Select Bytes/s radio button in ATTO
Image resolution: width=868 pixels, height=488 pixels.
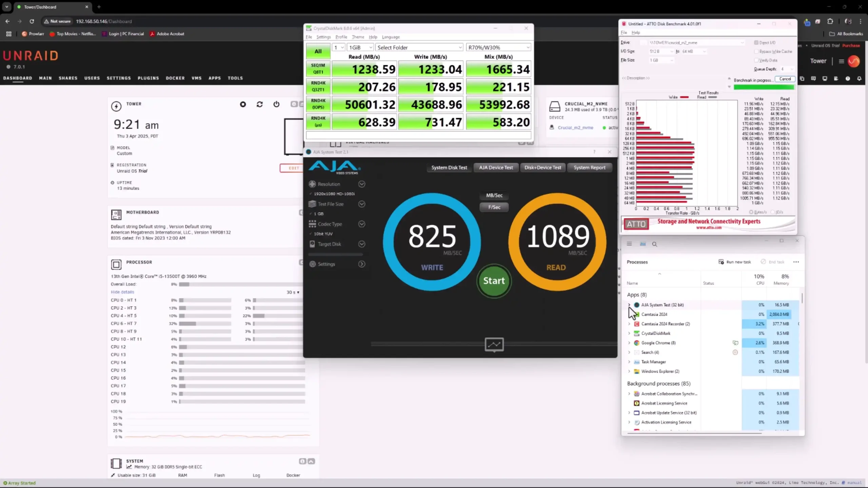coord(751,212)
